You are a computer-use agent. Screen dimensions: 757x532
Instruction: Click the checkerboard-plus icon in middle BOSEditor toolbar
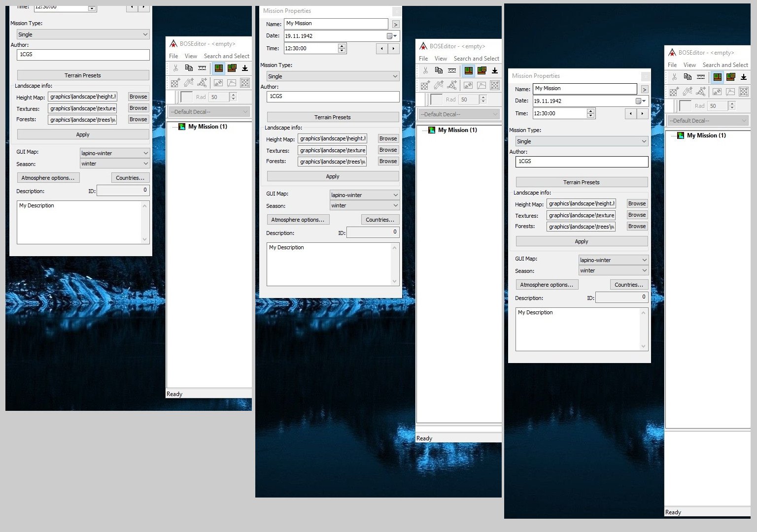coord(425,85)
